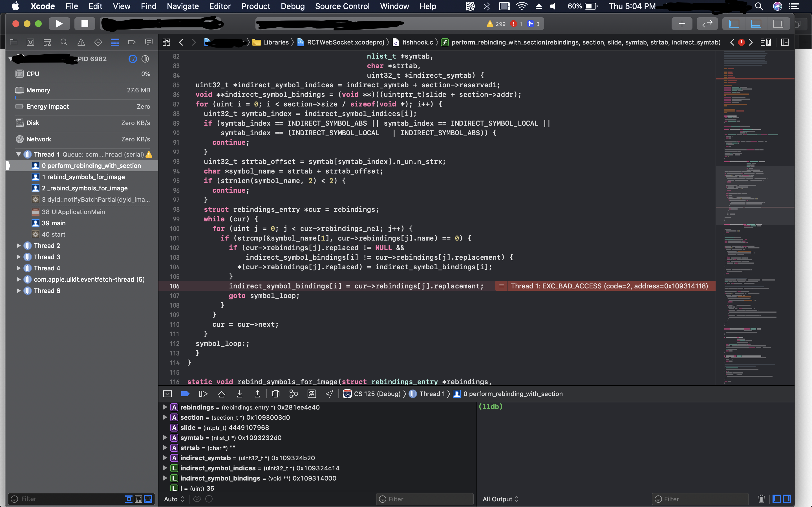Open the Find navigator
Viewport: 812px width, 507px height.
tap(64, 42)
